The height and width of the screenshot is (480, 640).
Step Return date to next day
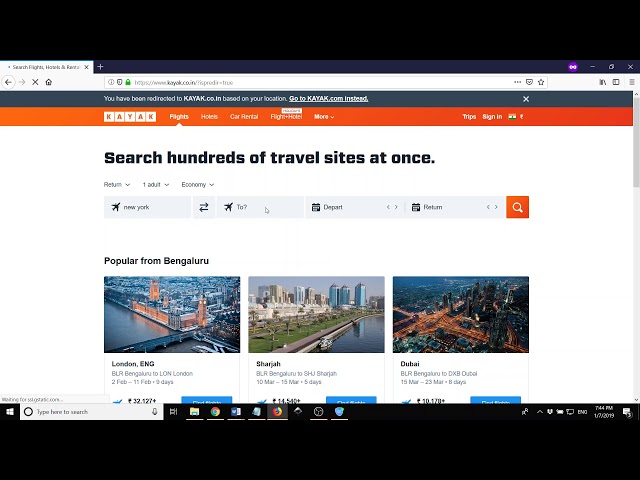point(496,207)
